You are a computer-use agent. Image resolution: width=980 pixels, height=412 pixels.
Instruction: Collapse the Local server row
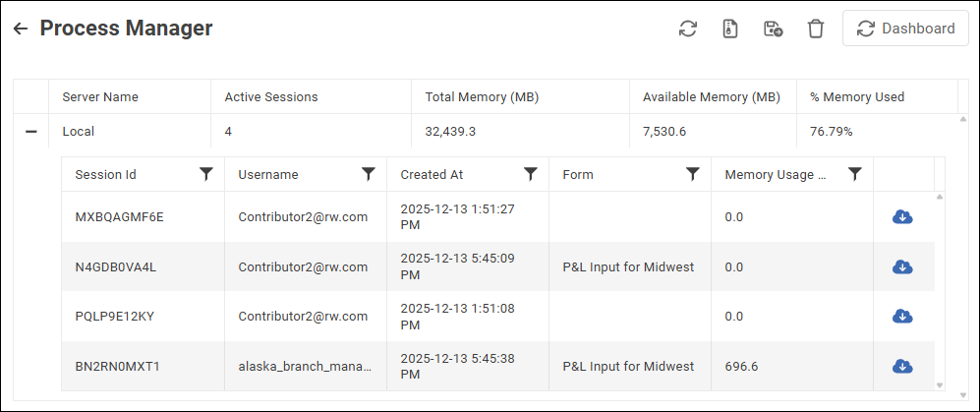(30, 131)
